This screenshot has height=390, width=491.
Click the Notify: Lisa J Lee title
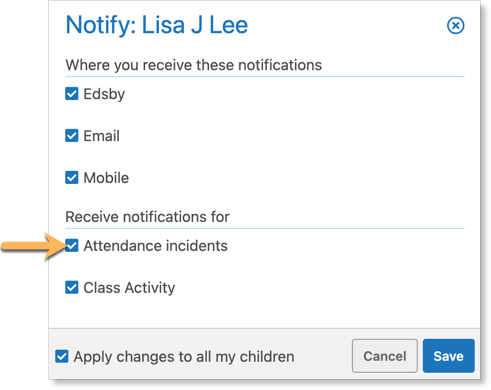(157, 25)
